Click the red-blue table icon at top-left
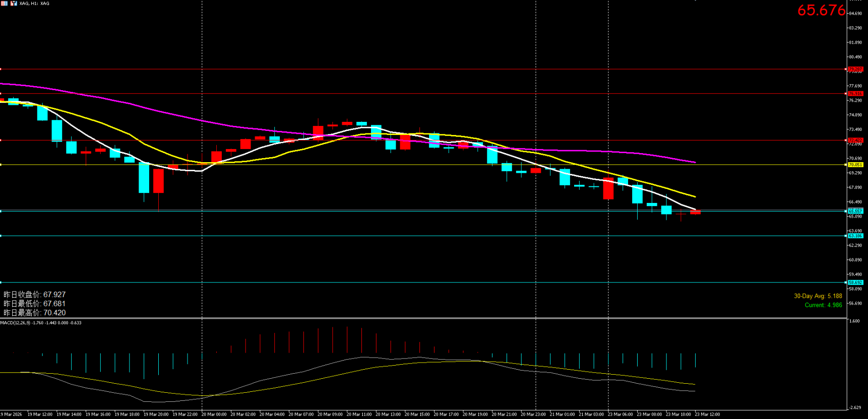Viewport: 868px width, 419px height. coord(4,4)
